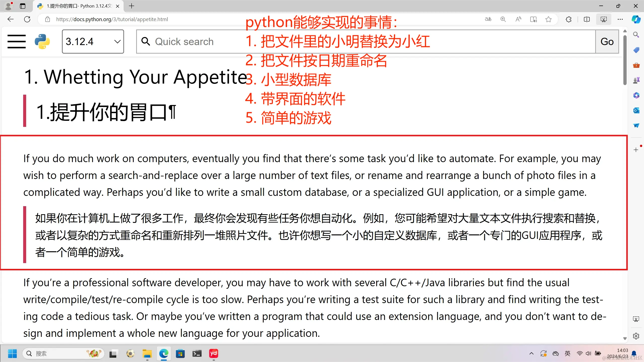The image size is (644, 362).
Task: Open the Copilot sidebar icon
Action: click(636, 19)
